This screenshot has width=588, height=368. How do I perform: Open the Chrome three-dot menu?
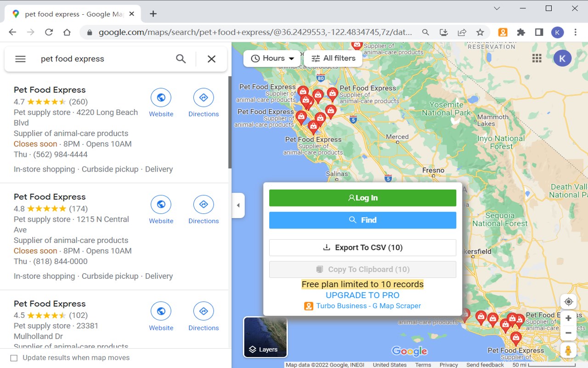(x=576, y=32)
